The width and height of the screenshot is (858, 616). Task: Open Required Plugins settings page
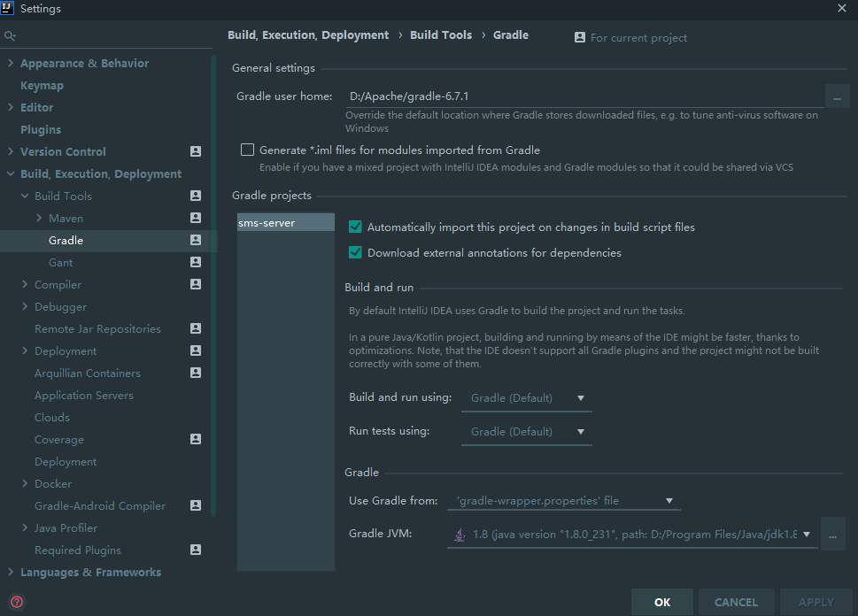[78, 551]
